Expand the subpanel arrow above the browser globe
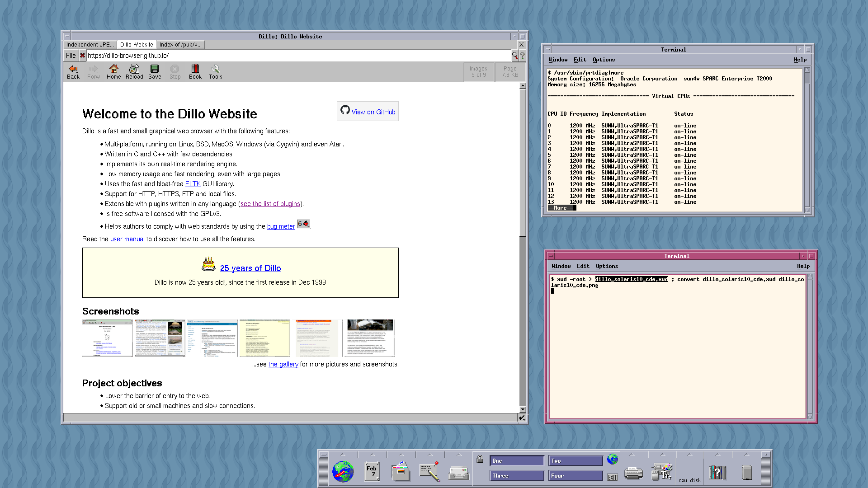The width and height of the screenshot is (868, 488). (343, 455)
